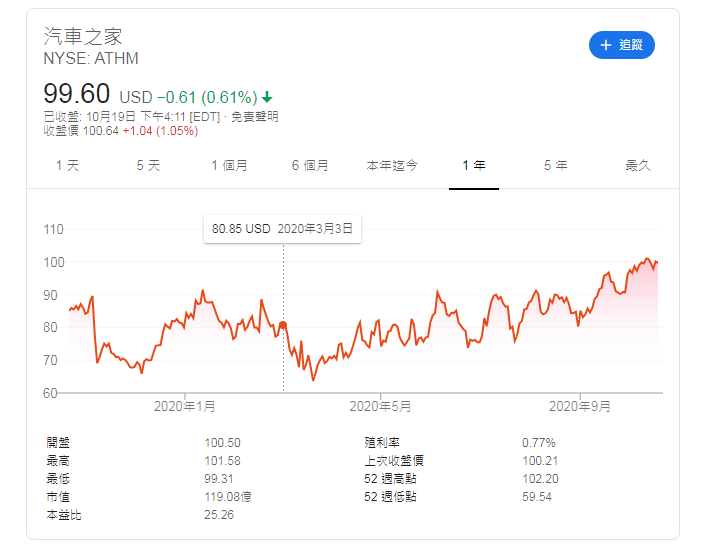Switch to the 5 年 tab
This screenshot has width=702, height=554.
coord(556,165)
